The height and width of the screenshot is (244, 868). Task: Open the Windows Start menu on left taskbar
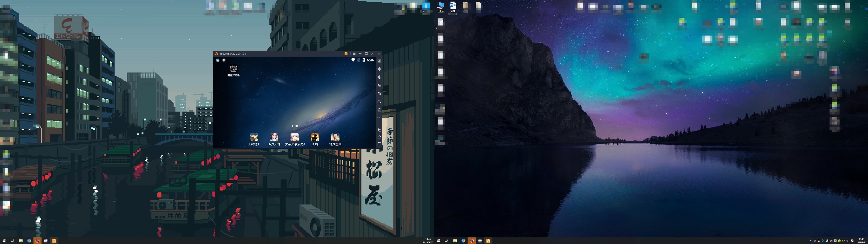(4, 241)
